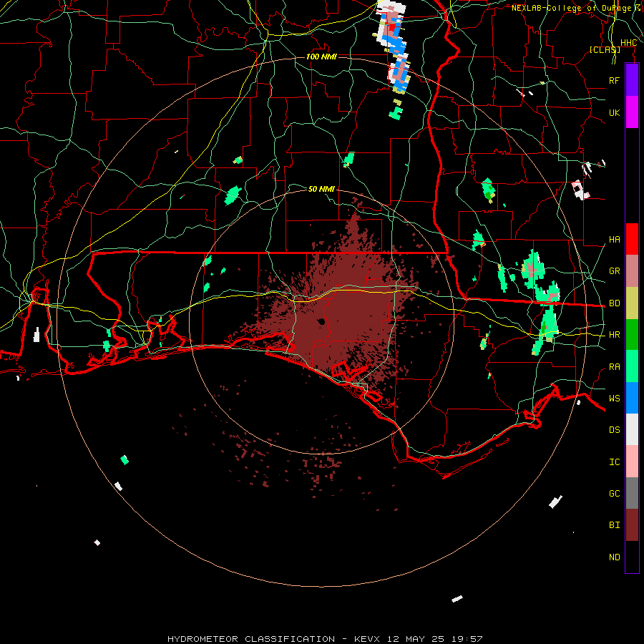Image resolution: width=644 pixels, height=644 pixels.
Task: Click the GR legend label
Action: point(614,271)
